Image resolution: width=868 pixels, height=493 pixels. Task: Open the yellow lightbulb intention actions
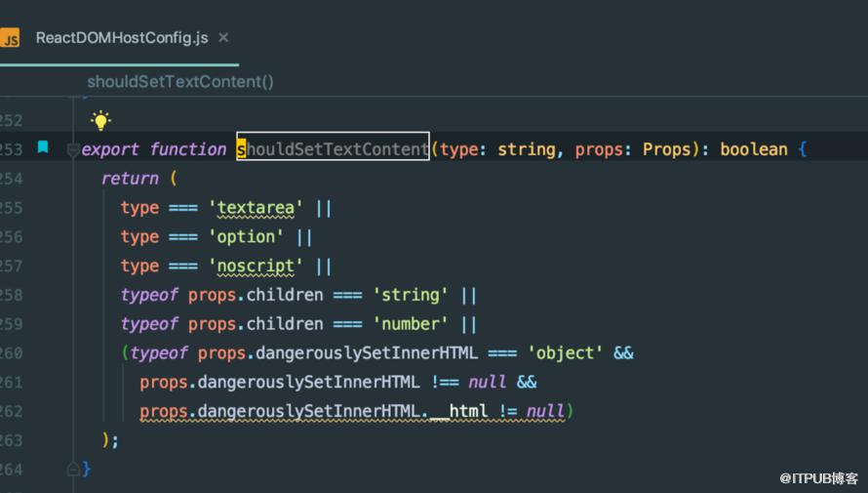click(x=100, y=120)
